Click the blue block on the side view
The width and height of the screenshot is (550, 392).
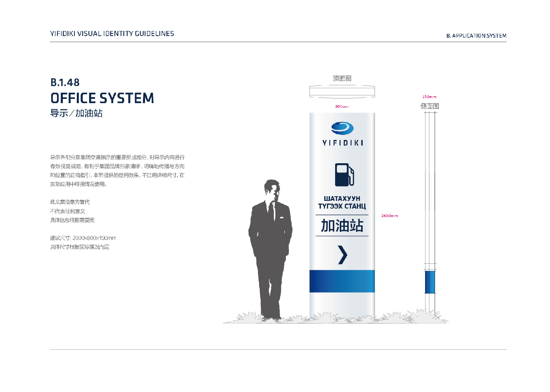[430, 282]
